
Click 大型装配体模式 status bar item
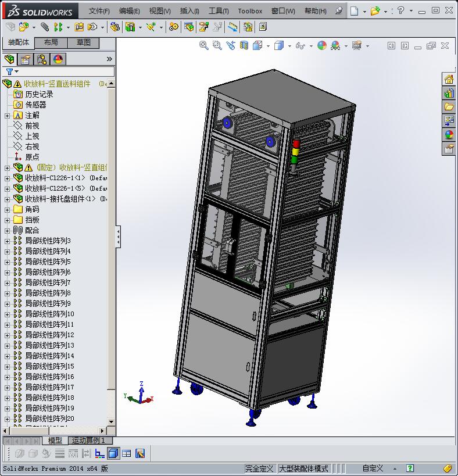[x=303, y=468]
